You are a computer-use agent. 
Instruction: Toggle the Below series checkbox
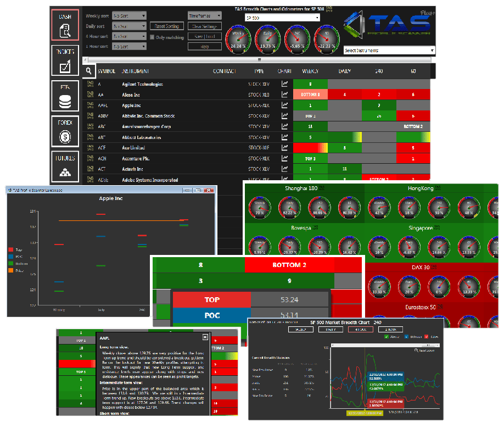(426, 337)
